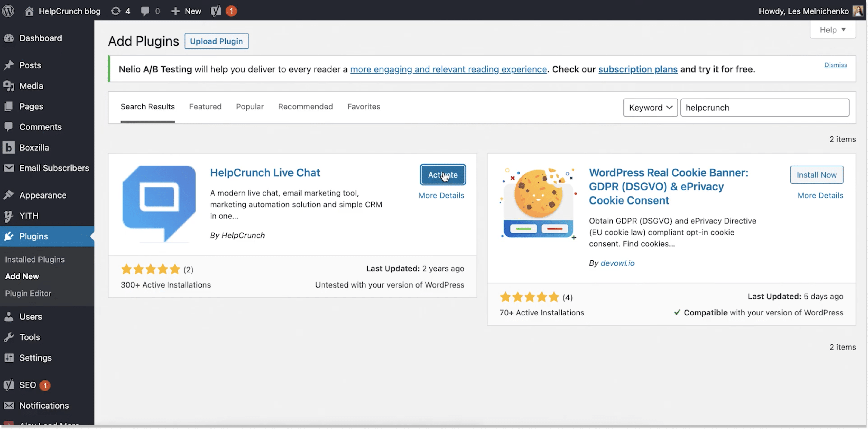Click the Notifications envelope icon
The width and height of the screenshot is (868, 429).
coord(9,406)
